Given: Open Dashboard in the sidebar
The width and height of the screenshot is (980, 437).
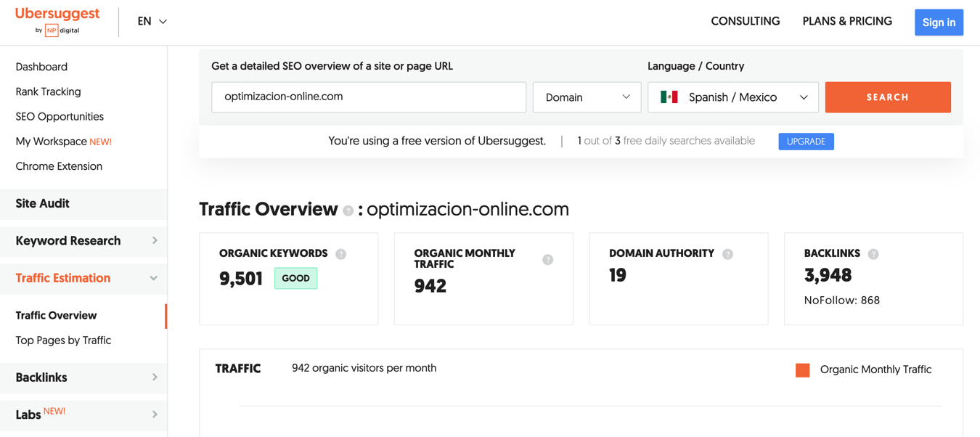Looking at the screenshot, I should tap(41, 67).
